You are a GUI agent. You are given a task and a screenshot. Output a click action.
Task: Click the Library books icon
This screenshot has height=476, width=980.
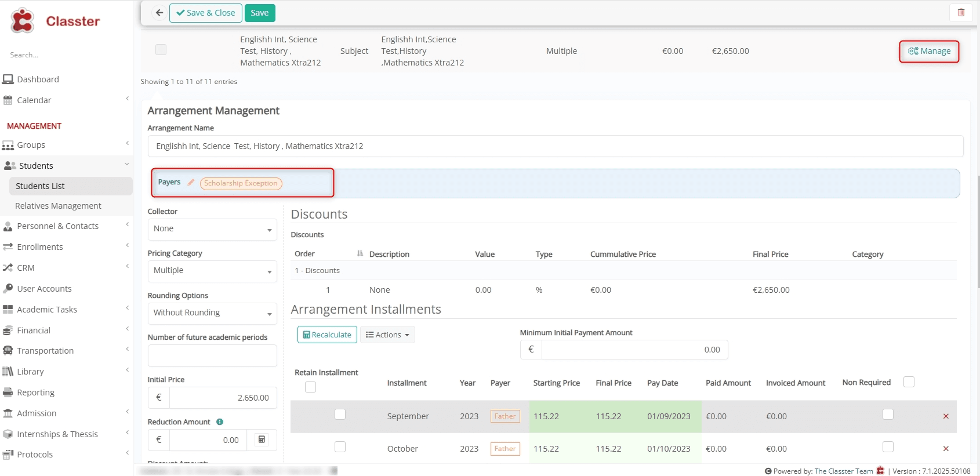(8, 372)
